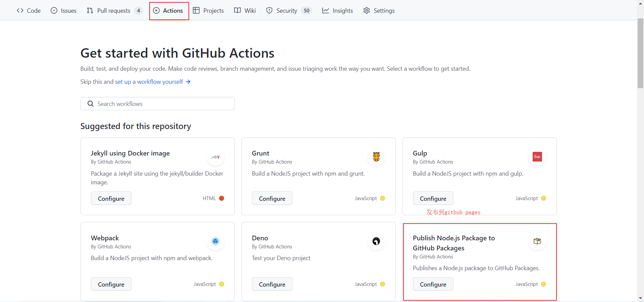Click the Gulp card title
The width and height of the screenshot is (644, 302).
click(420, 153)
